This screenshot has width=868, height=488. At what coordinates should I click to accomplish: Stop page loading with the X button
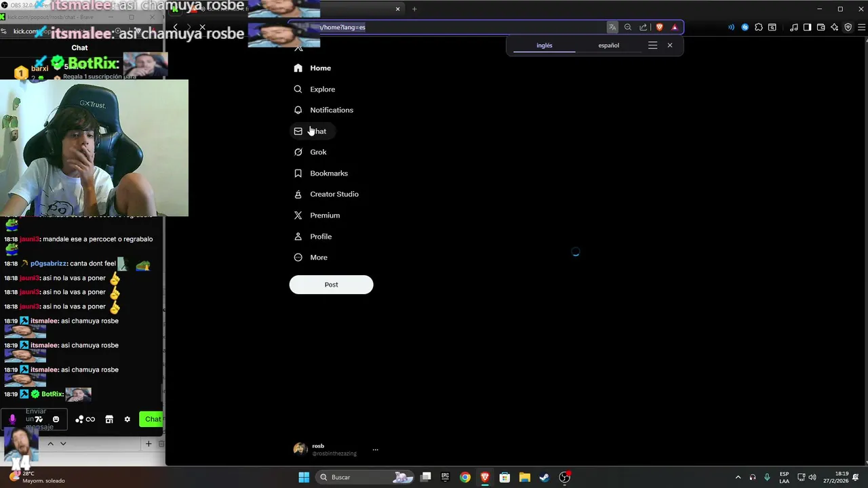tap(202, 27)
